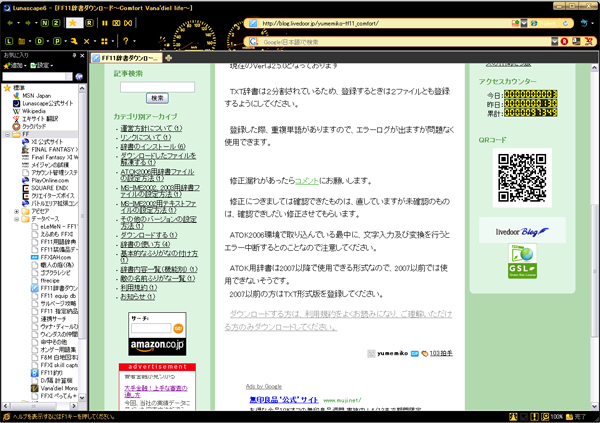Open the dropdown next to the P button
This screenshot has height=423, width=600.
pos(65,41)
